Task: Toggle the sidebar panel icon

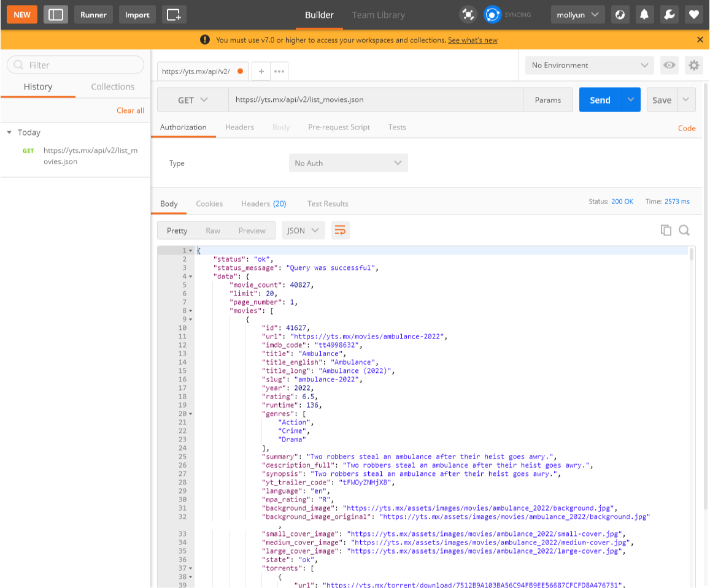Action: point(56,15)
